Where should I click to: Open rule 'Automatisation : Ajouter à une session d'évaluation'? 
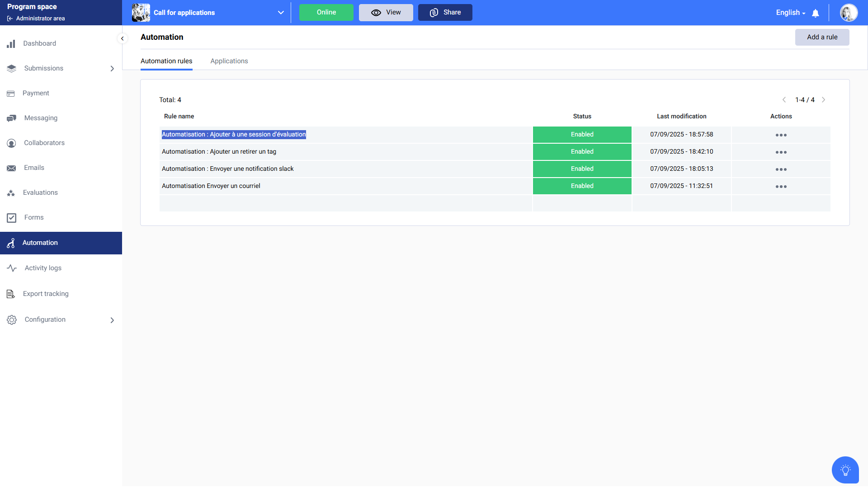(234, 135)
